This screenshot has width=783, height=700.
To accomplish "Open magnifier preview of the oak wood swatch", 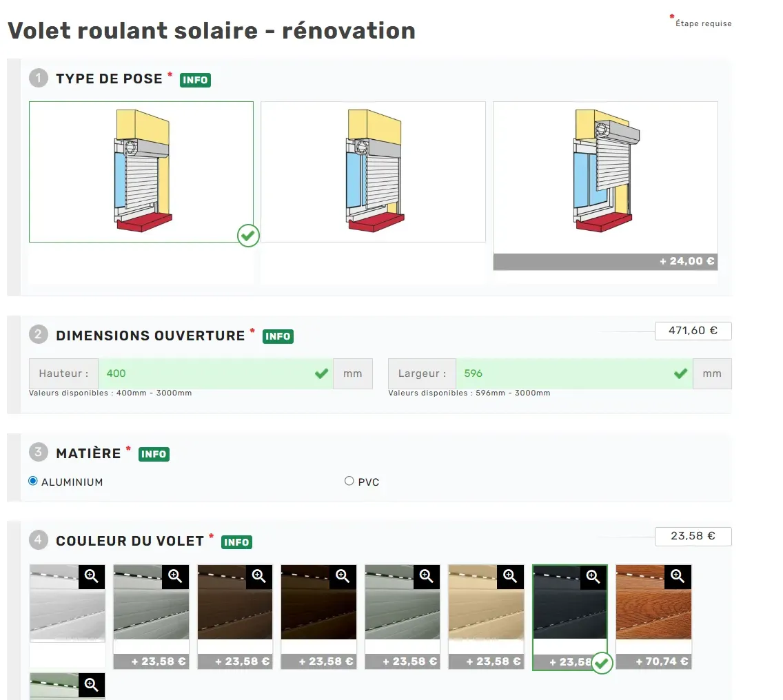I will (678, 577).
